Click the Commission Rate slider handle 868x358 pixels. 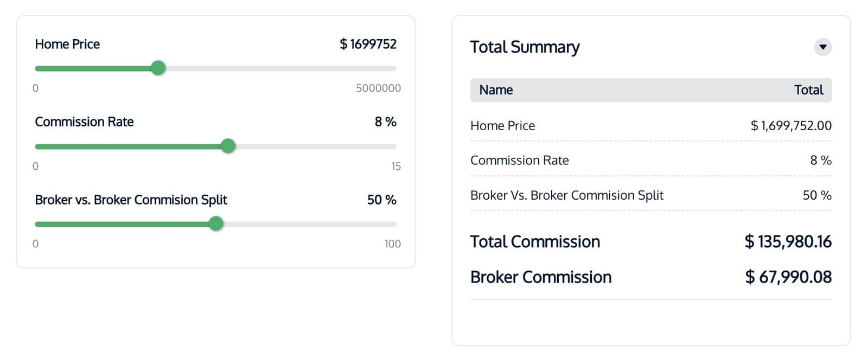click(228, 146)
